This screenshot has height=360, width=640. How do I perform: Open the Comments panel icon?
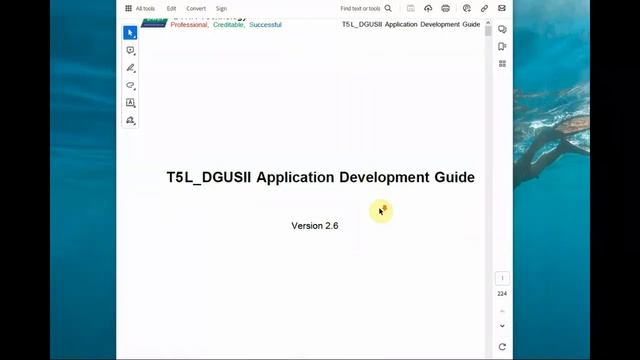(502, 29)
